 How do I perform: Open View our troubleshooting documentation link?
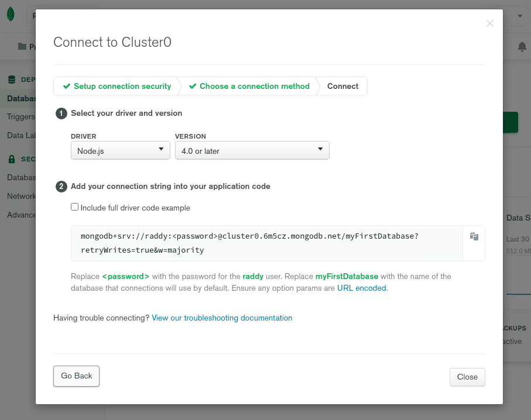(x=222, y=318)
